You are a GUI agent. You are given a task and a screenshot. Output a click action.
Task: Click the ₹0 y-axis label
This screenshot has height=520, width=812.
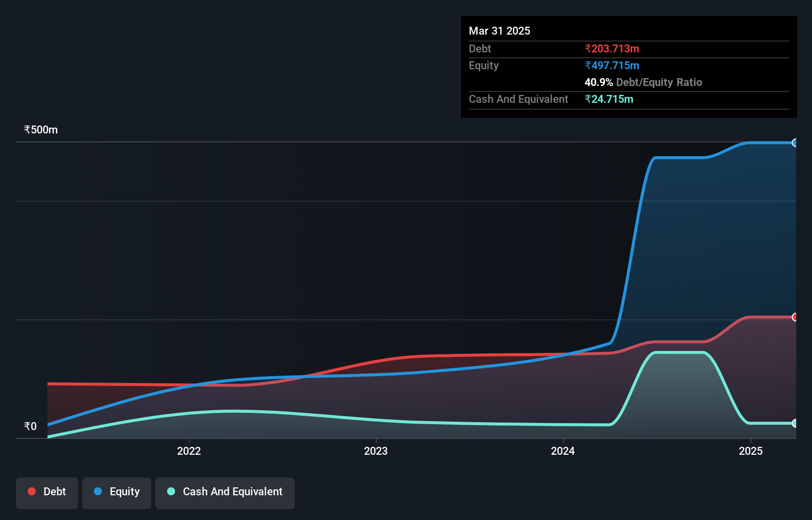[30, 426]
